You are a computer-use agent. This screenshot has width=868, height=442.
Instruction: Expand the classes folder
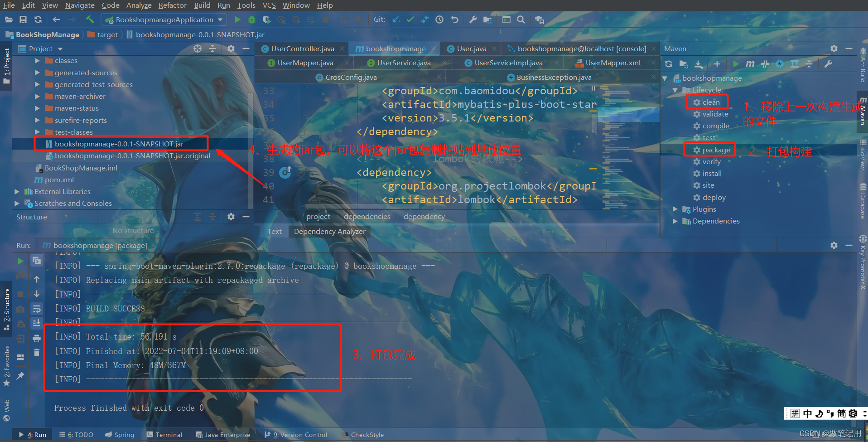(38, 60)
